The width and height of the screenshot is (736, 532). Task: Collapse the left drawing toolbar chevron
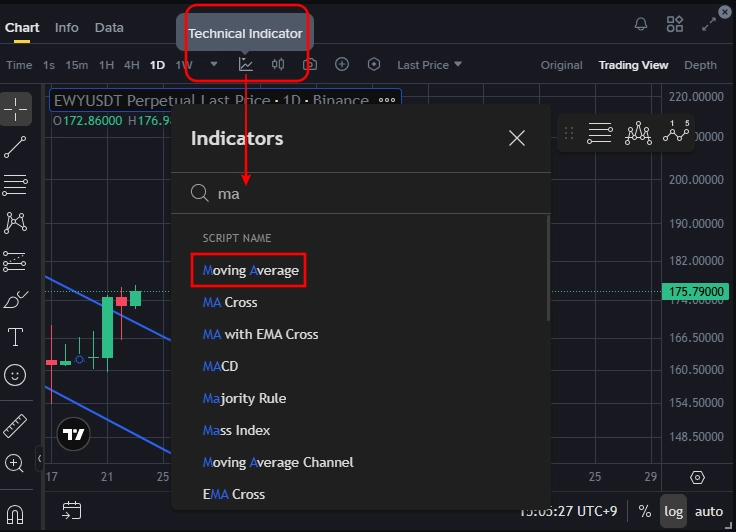coord(39,458)
